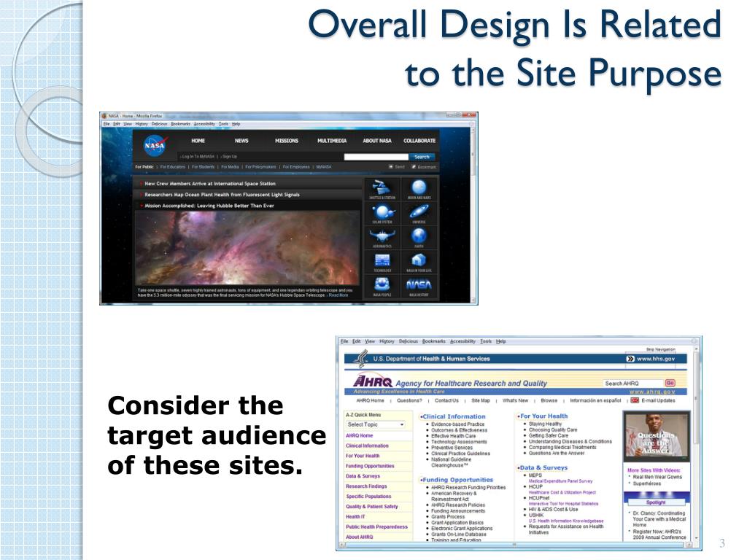Open COLLABORATE in NASA navigation
Image resolution: width=747 pixels, height=560 pixels.
[x=419, y=141]
